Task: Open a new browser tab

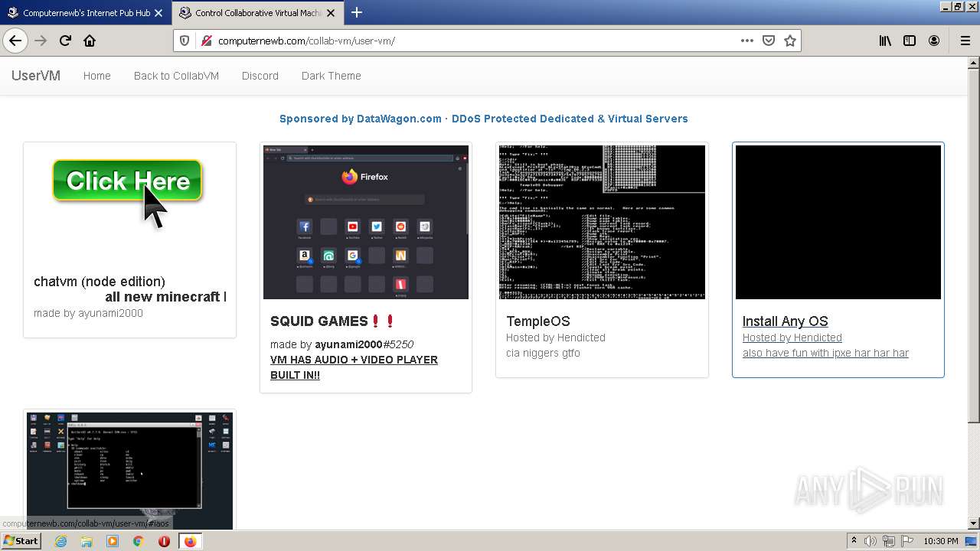Action: tap(357, 12)
